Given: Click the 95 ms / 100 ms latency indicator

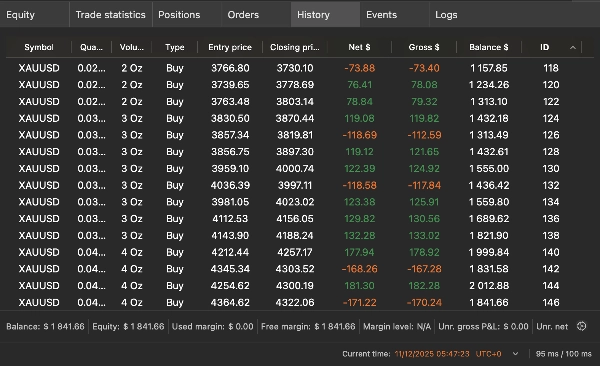Looking at the screenshot, I should tap(564, 354).
